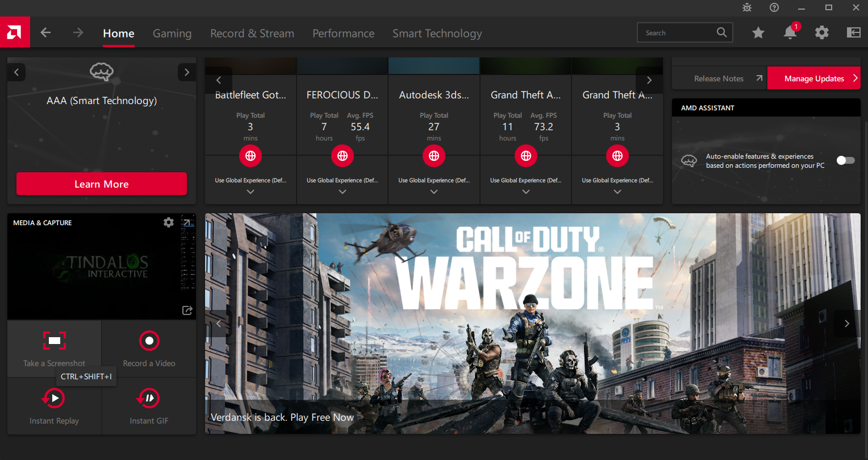The width and height of the screenshot is (868, 460).
Task: Expand profile dropdown under FEROCIOUS D...
Action: [343, 192]
